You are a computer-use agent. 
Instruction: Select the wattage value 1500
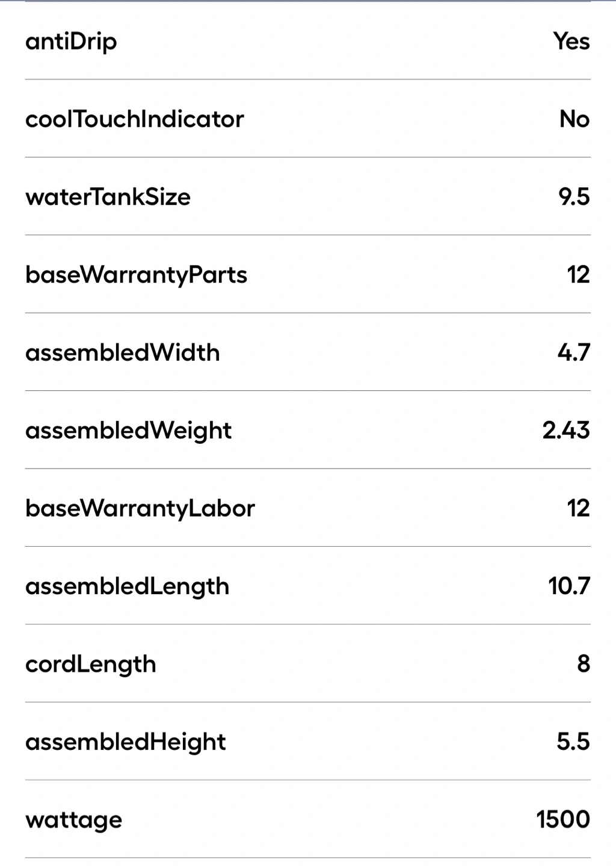(x=563, y=820)
